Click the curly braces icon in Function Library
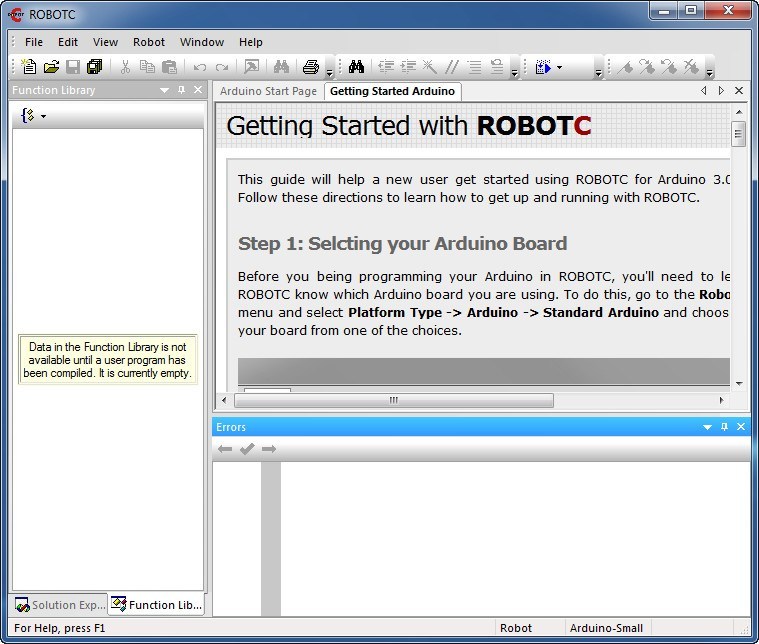 pyautogui.click(x=28, y=115)
